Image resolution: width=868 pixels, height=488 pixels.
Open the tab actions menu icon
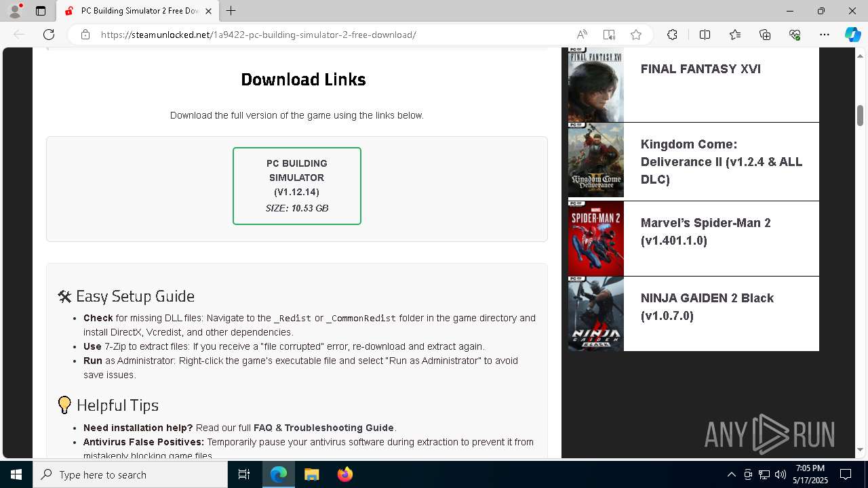(41, 11)
